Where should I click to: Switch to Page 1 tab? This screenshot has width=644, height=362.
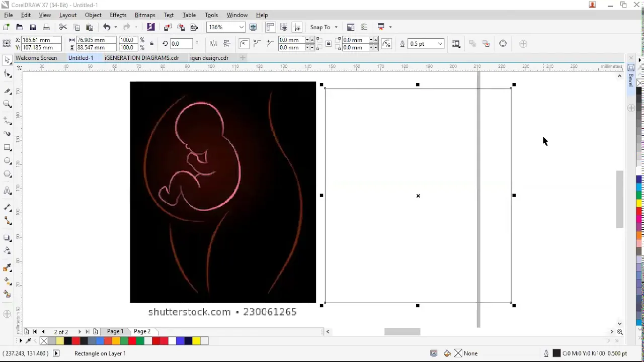click(115, 331)
